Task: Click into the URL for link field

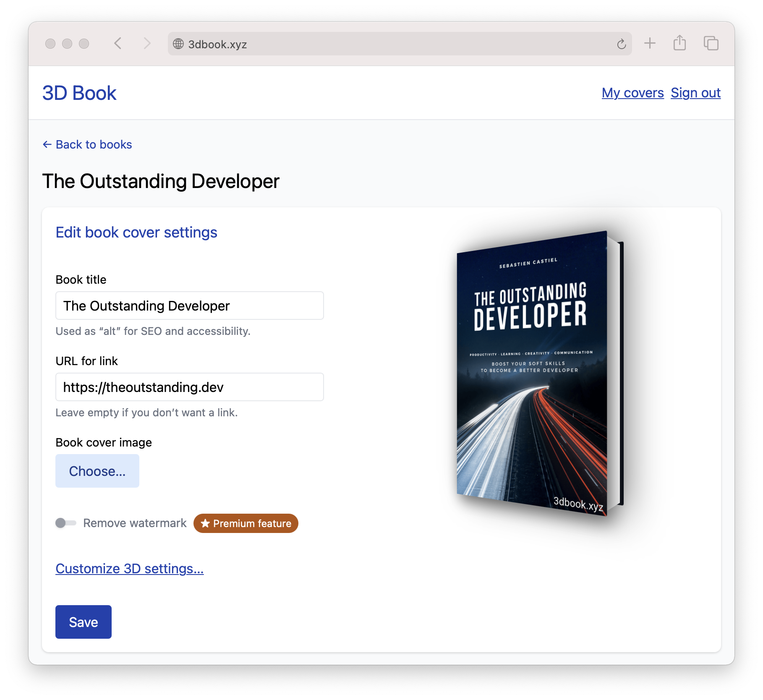Action: pyautogui.click(x=189, y=387)
